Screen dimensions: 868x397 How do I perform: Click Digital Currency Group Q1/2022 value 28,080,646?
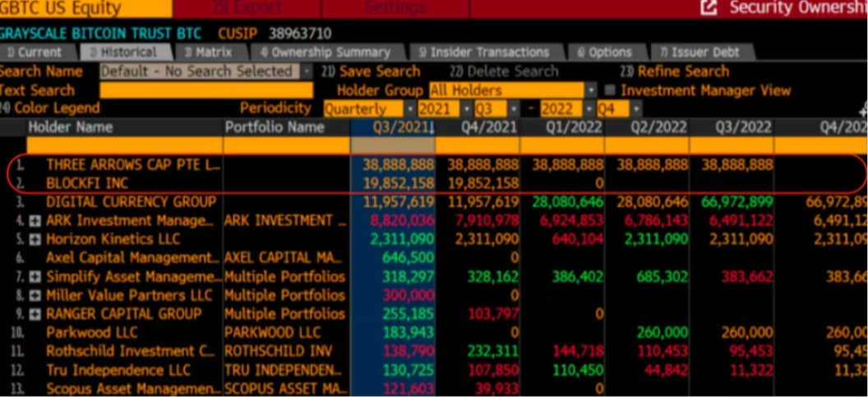point(567,202)
